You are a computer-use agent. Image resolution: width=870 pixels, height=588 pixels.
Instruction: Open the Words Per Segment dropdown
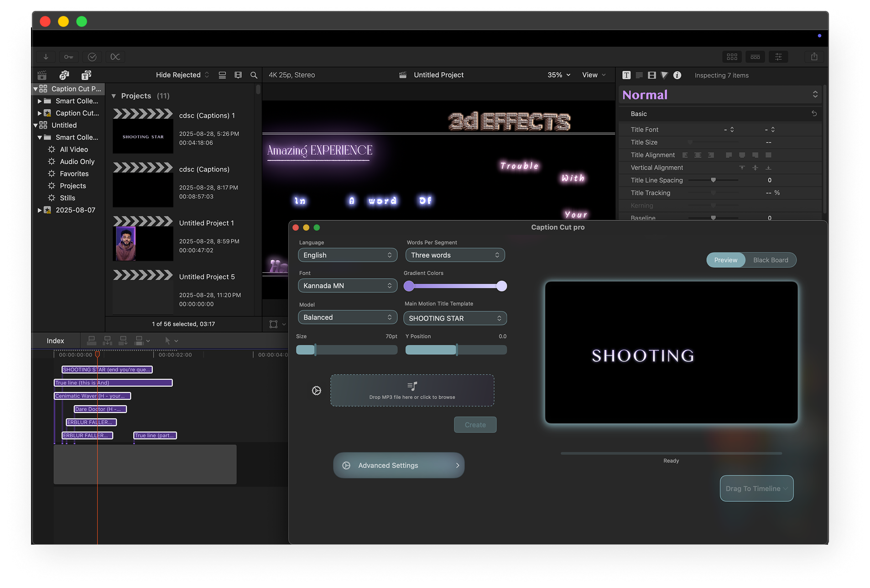point(455,255)
